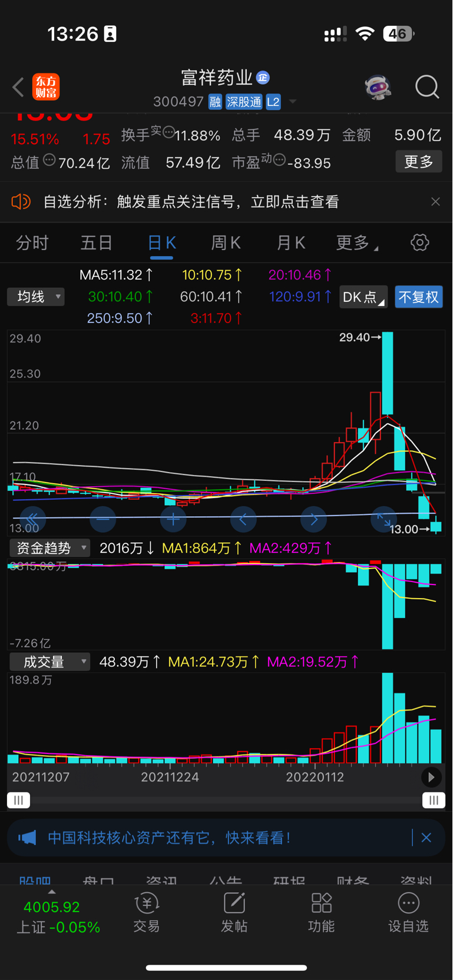Tap MA5:11.32 value
453x980 pixels.
click(x=116, y=275)
